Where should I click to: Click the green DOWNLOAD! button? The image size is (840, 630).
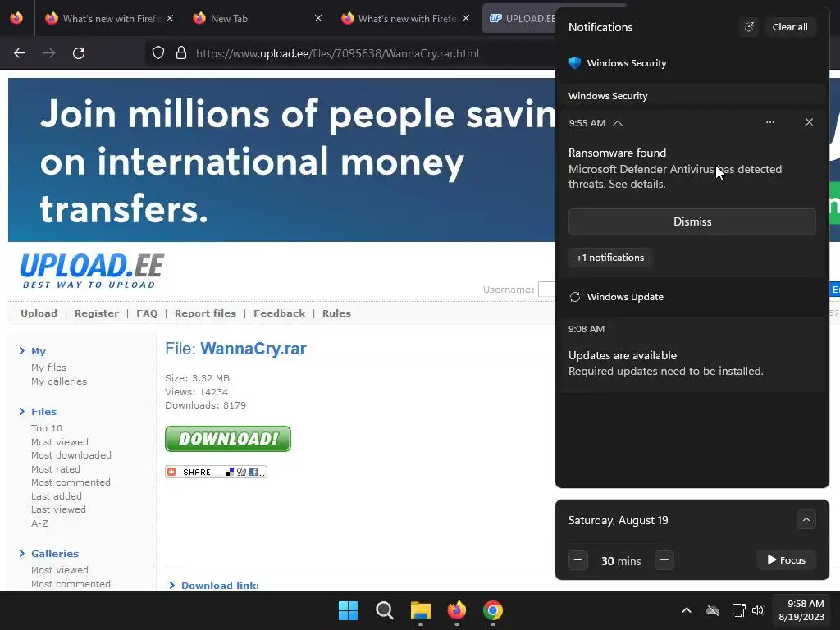[x=228, y=439]
